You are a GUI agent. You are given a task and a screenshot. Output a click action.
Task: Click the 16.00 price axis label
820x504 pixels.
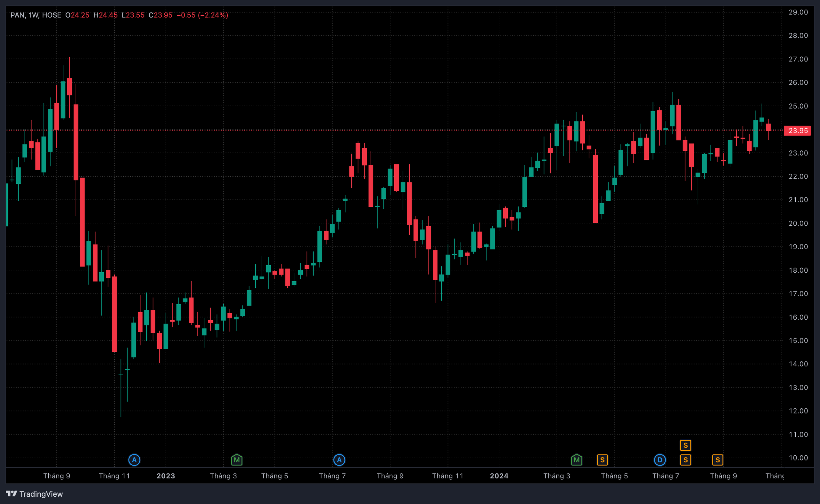click(x=798, y=317)
